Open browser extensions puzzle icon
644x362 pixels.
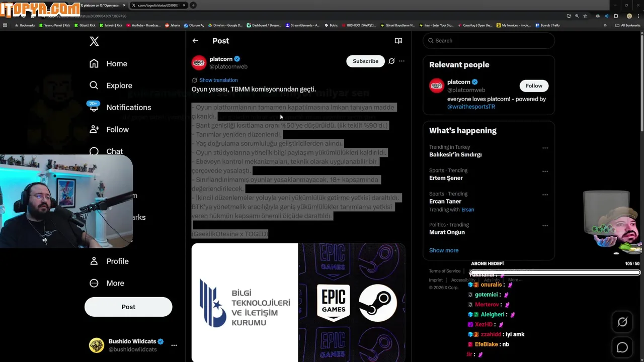(x=616, y=16)
